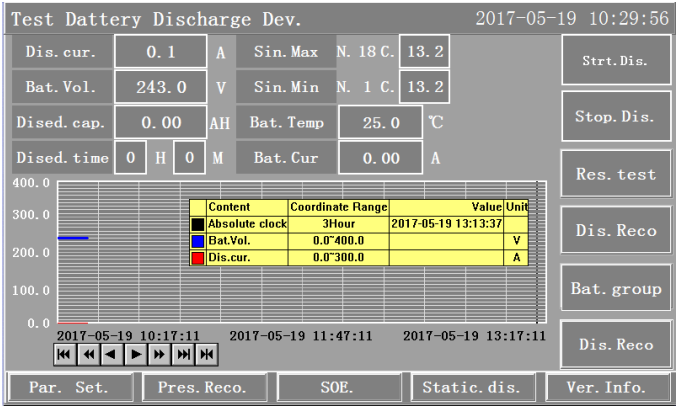Open the Static. dis. tab
Image resolution: width=679 pixels, height=410 pixels.
(472, 386)
